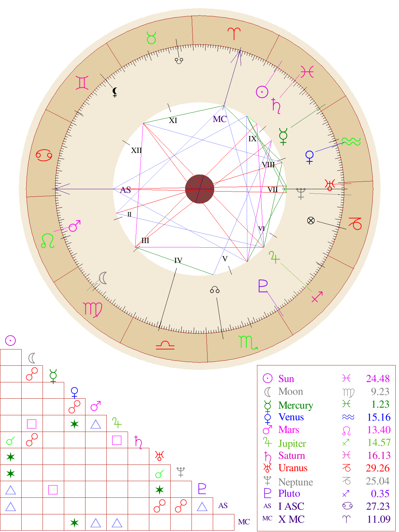Click the Uranus row in the positions table

(326, 468)
